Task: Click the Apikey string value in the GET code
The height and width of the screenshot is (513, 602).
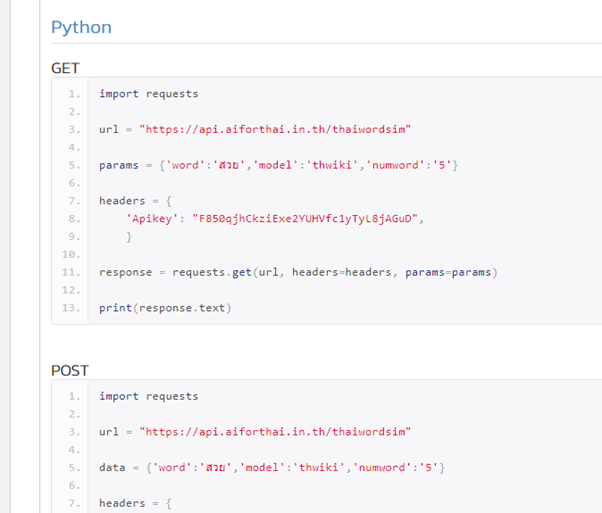Action: pyautogui.click(x=305, y=219)
